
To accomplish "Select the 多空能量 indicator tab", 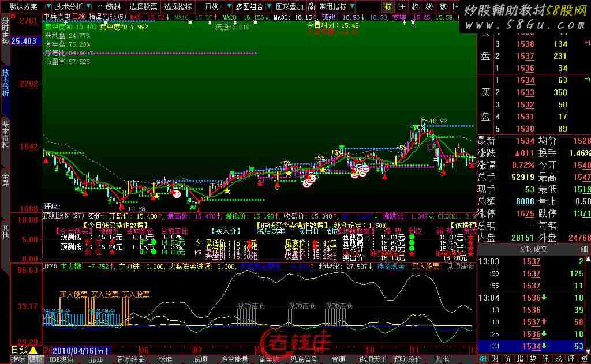I will [x=234, y=359].
